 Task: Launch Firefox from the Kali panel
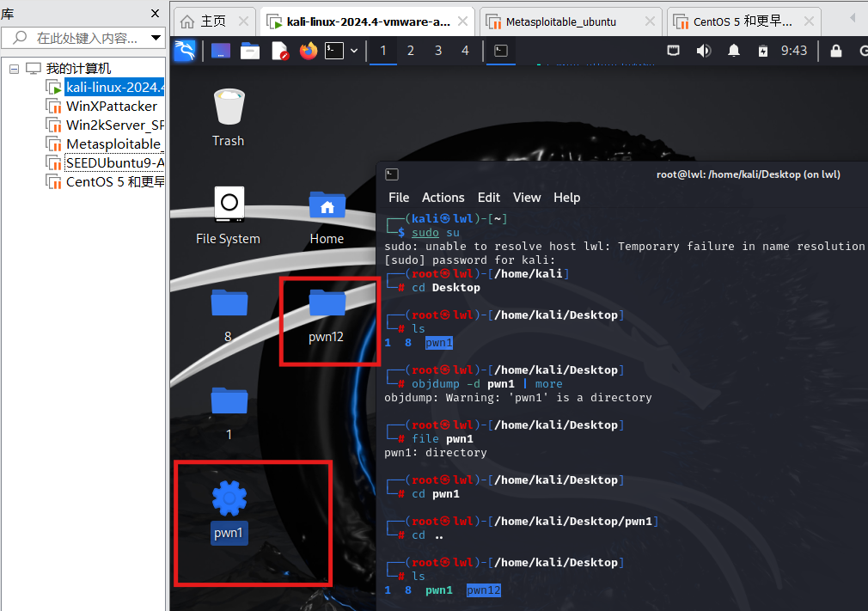[309, 51]
